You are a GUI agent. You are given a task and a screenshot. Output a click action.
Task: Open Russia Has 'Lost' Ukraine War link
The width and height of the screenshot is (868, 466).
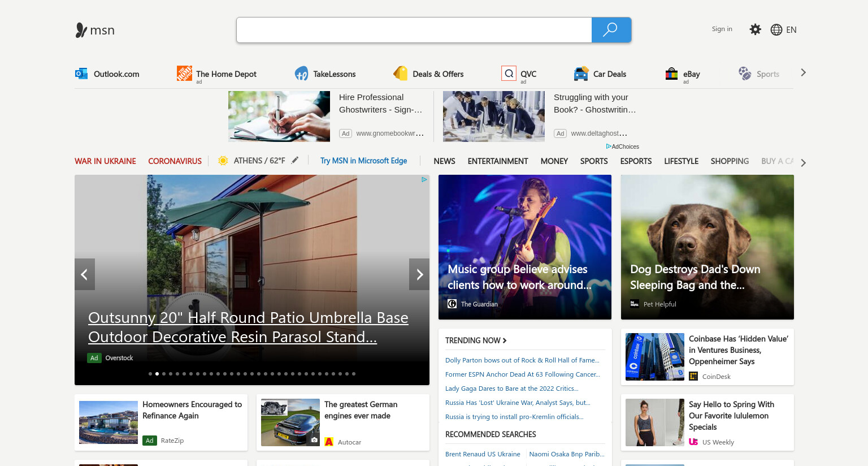coord(518,403)
